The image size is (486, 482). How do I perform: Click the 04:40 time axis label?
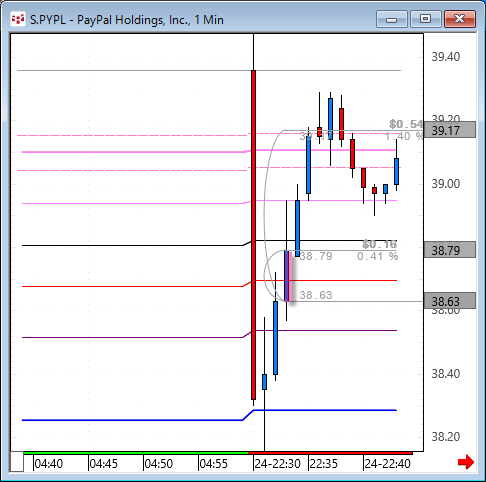[x=49, y=464]
